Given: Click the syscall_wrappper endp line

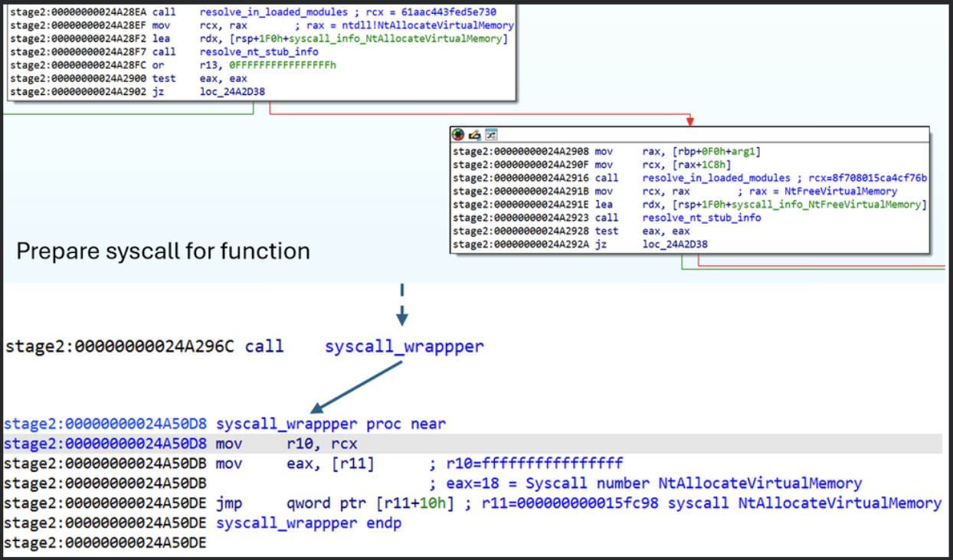Looking at the screenshot, I should [x=309, y=523].
